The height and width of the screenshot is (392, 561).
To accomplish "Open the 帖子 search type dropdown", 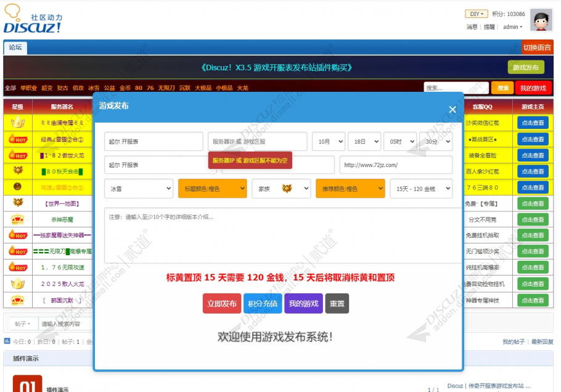I will 23,324.
